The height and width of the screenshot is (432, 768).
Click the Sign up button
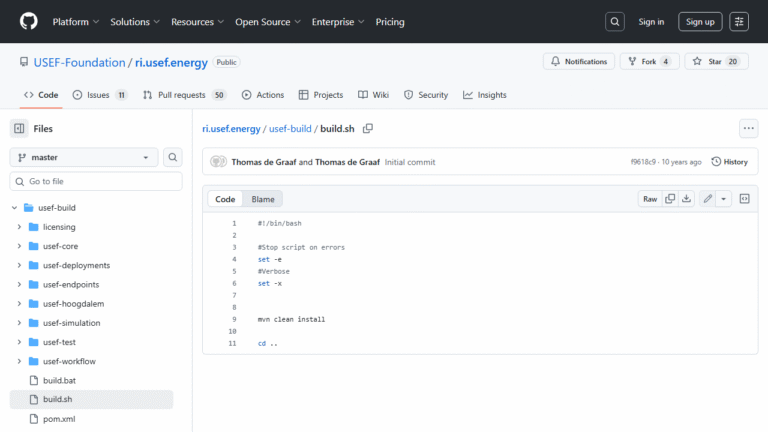click(700, 21)
